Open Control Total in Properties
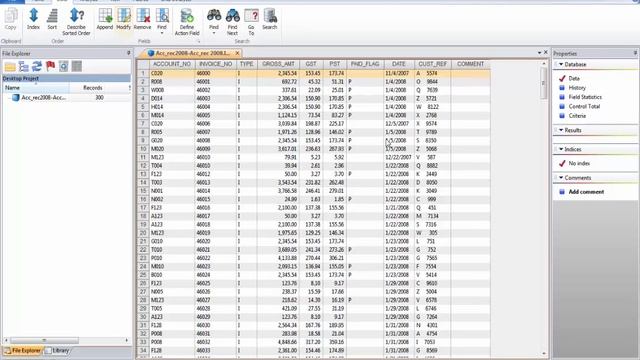 pos(584,107)
